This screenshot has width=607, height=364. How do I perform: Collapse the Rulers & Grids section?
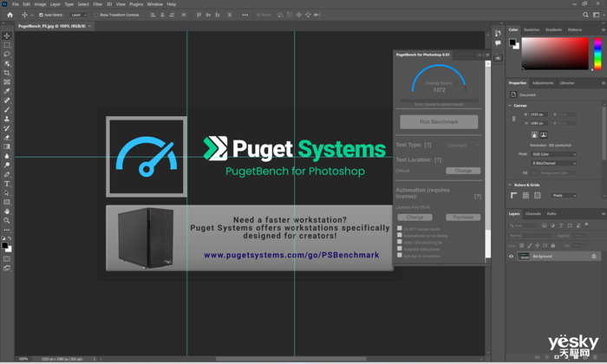point(510,185)
